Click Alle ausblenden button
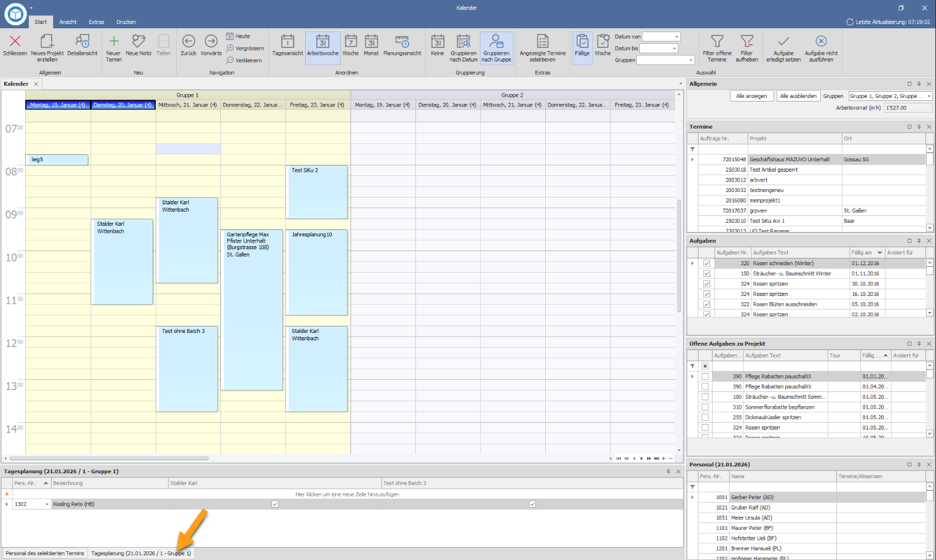936x560 pixels. click(798, 96)
